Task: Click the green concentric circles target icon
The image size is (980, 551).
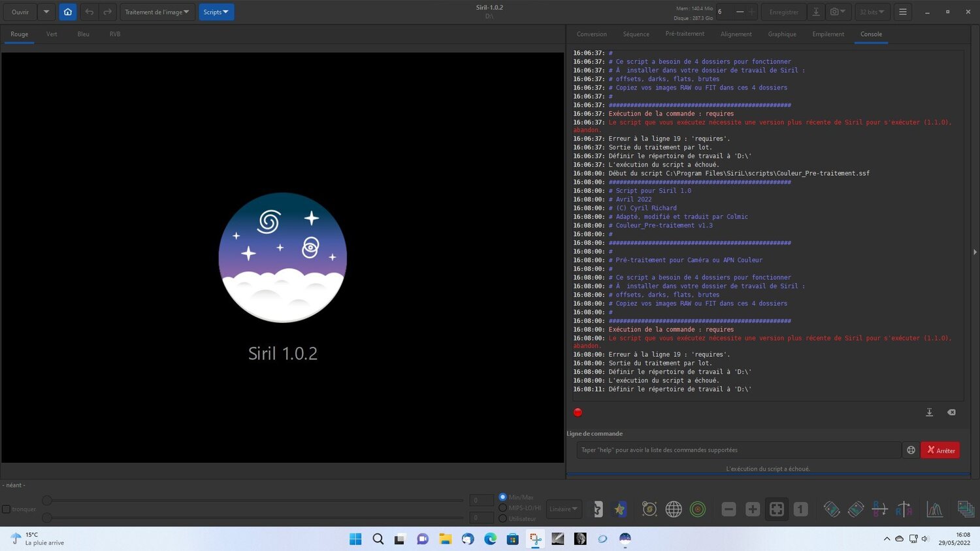Action: pyautogui.click(x=698, y=509)
